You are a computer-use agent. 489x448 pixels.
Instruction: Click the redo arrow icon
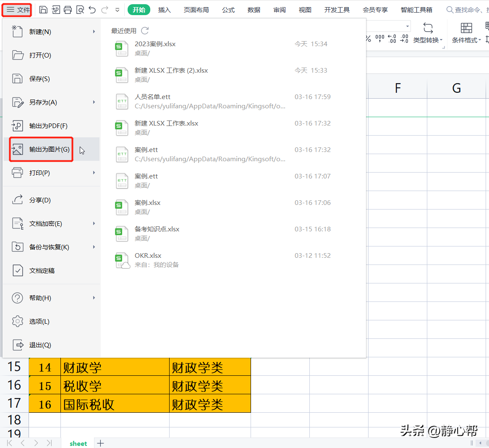(x=105, y=10)
